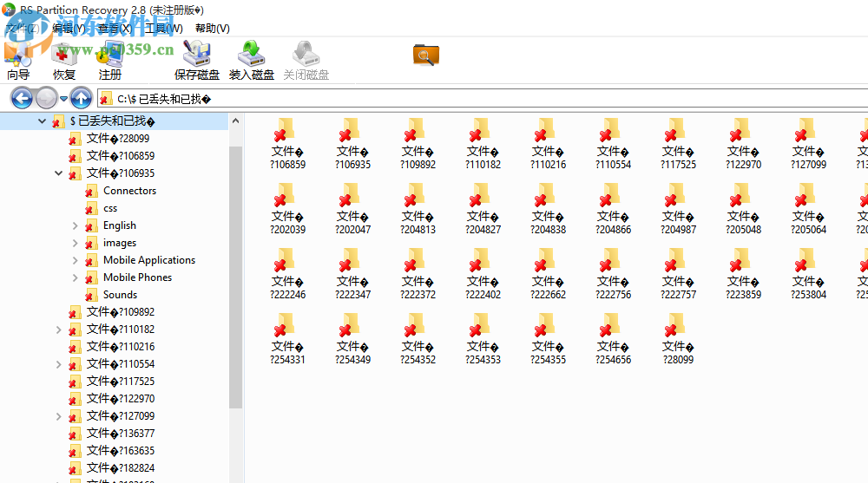Expand the English tree folder
The width and height of the screenshot is (868, 483).
76,225
